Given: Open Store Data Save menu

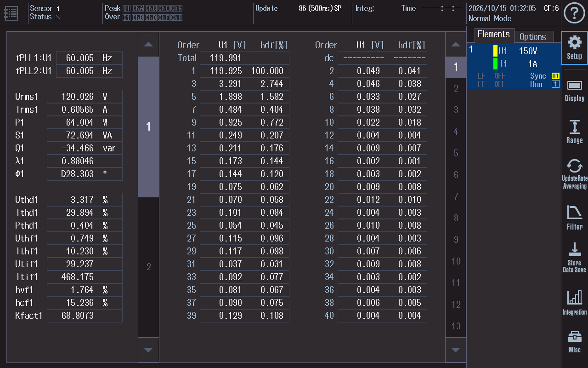Looking at the screenshot, I should (x=574, y=259).
